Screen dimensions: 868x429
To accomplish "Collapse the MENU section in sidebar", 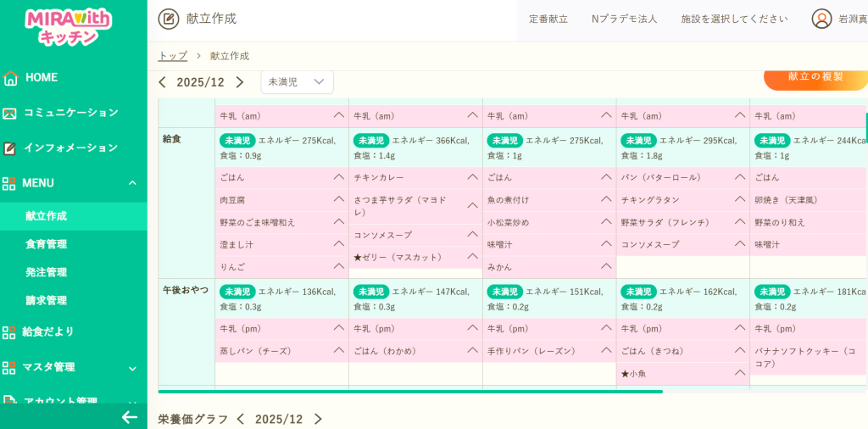I will (x=132, y=183).
